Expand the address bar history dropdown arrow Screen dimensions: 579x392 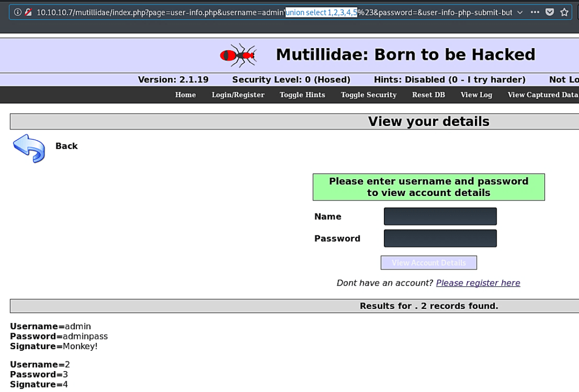pyautogui.click(x=520, y=12)
